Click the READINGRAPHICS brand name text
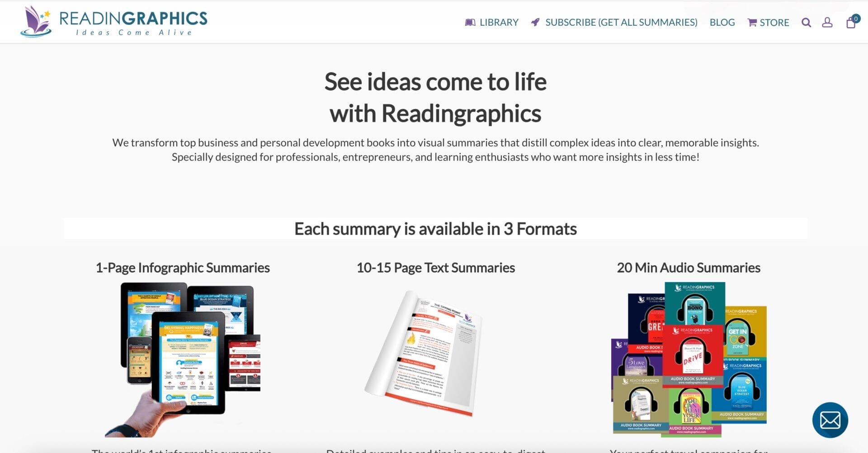Screen dimensions: 868x453 point(133,19)
